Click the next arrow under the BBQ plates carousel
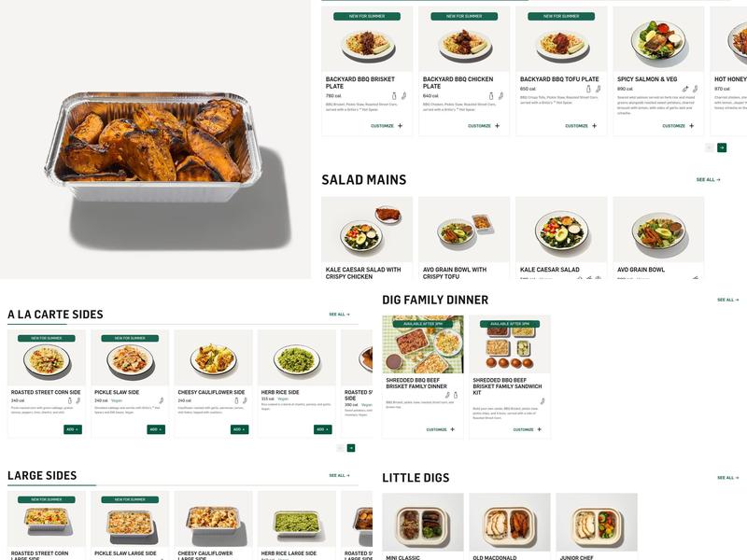 (x=722, y=147)
